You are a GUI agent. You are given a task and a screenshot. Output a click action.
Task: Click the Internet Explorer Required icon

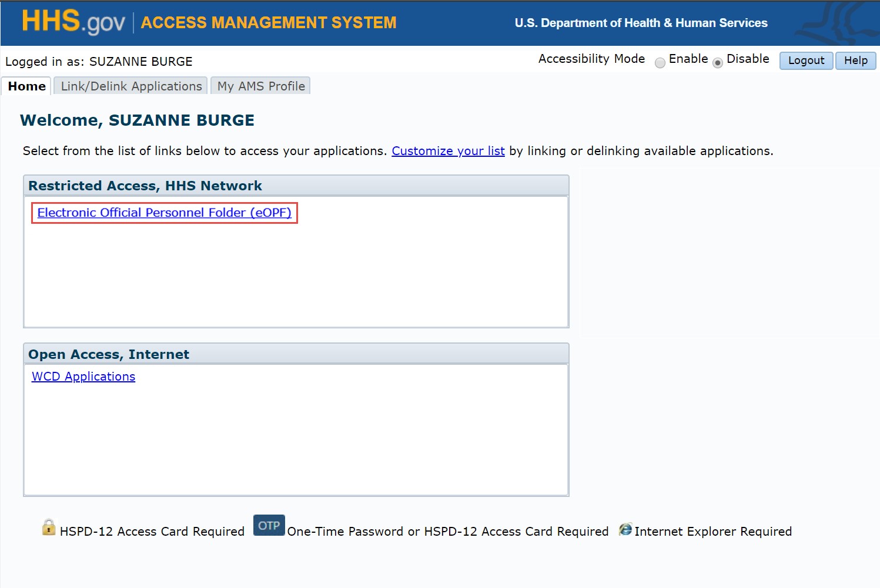[625, 530]
